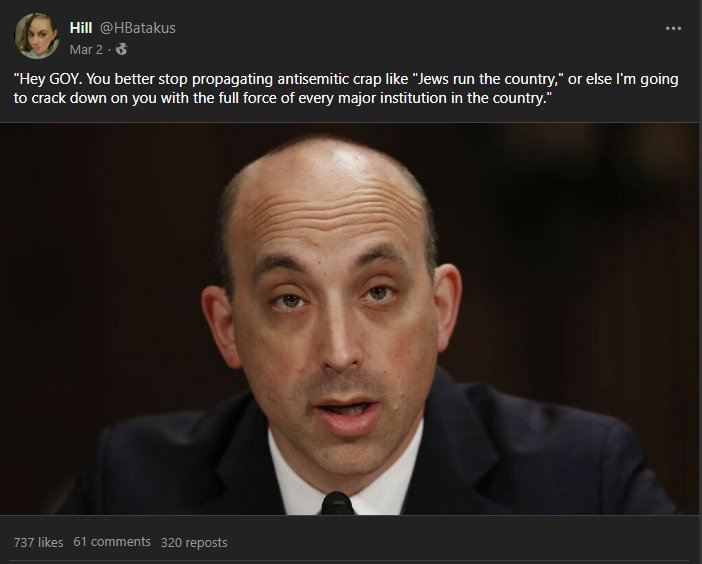The height and width of the screenshot is (564, 702).
Task: Open the 61 comments thread
Action: 112,542
